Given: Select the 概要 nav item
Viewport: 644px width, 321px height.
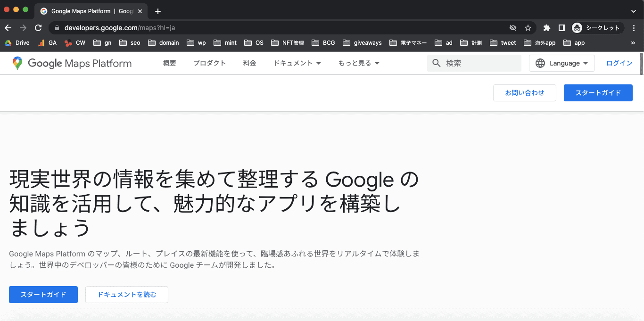Looking at the screenshot, I should pyautogui.click(x=170, y=63).
